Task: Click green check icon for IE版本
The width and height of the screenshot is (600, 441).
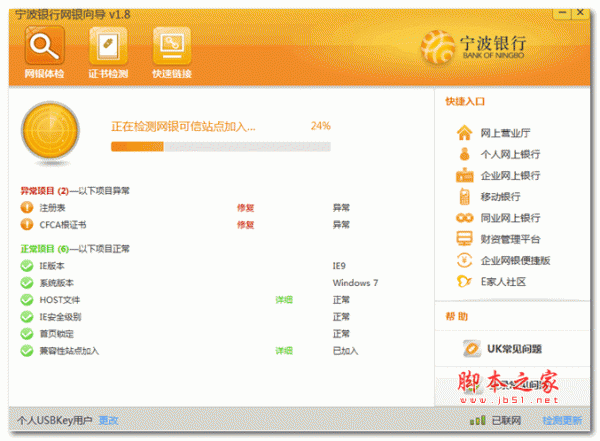Action: [27, 266]
